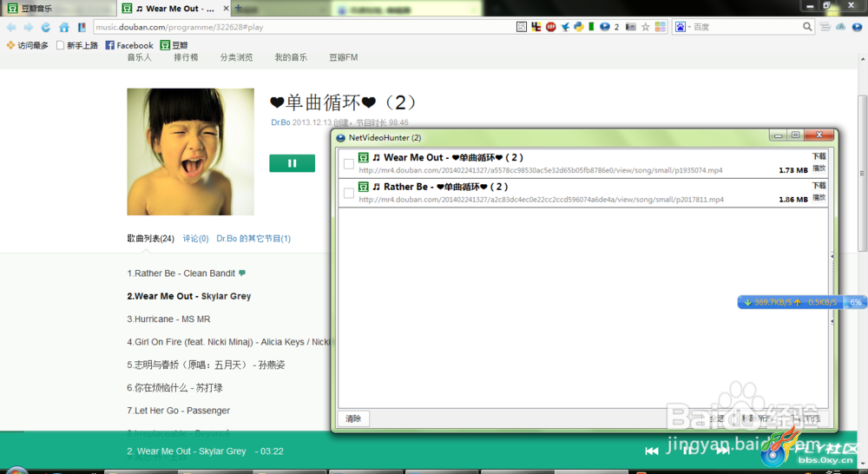
Task: Click the album cover photo thumbnail
Action: coord(190,152)
